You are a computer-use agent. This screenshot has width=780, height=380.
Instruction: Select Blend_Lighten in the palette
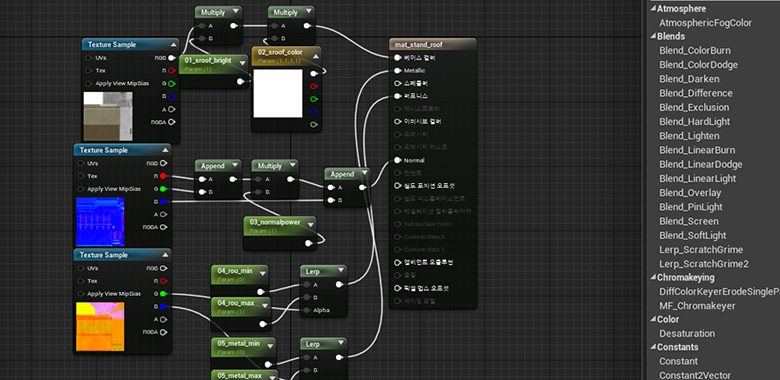[690, 136]
